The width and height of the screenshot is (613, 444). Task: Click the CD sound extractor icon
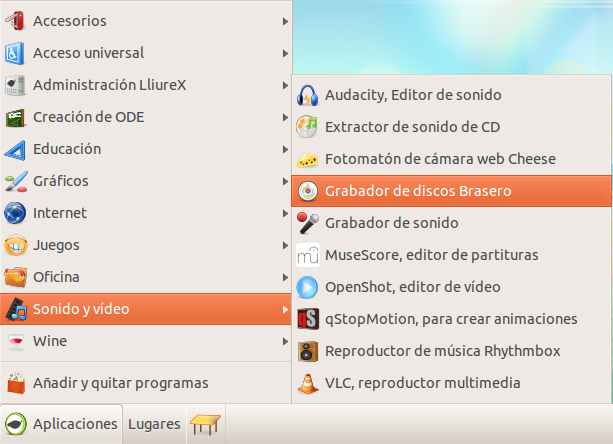[x=308, y=127]
